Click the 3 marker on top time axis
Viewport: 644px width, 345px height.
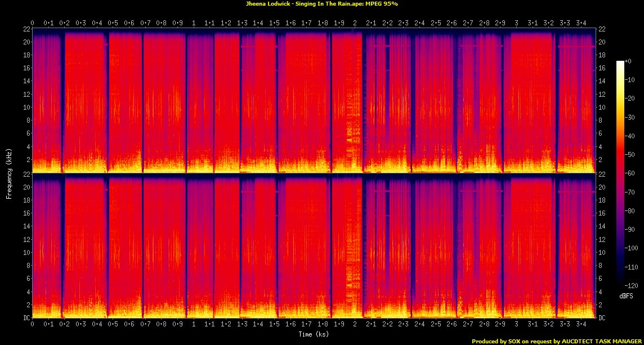(517, 23)
